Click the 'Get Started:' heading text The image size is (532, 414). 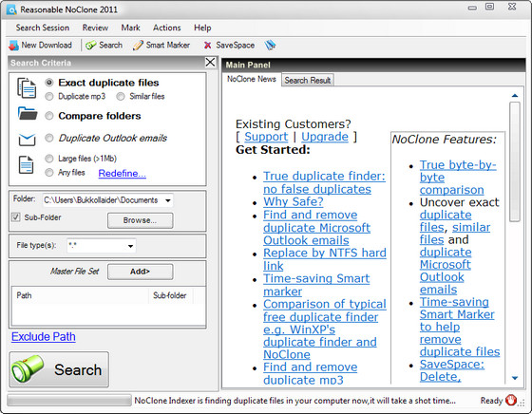[273, 149]
